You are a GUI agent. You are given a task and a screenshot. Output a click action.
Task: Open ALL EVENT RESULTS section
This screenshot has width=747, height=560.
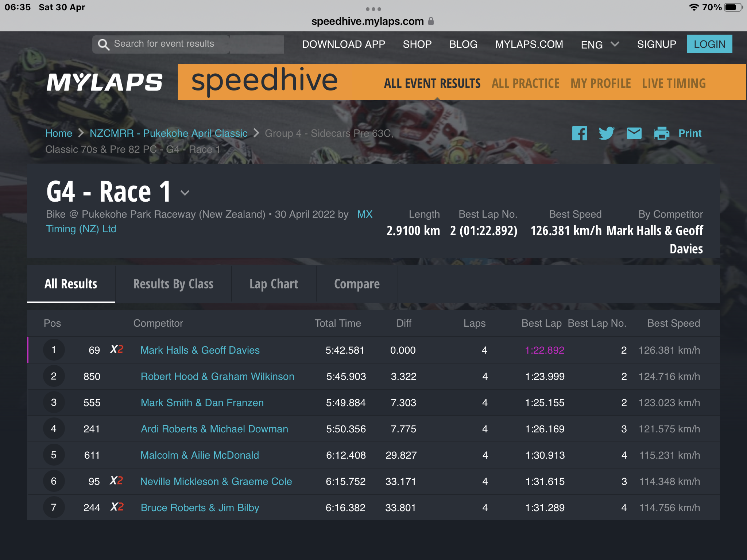432,83
